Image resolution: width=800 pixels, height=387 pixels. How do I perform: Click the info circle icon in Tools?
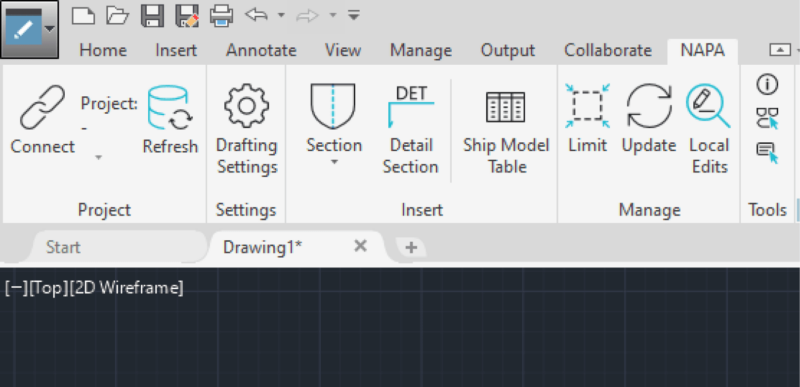(x=767, y=85)
